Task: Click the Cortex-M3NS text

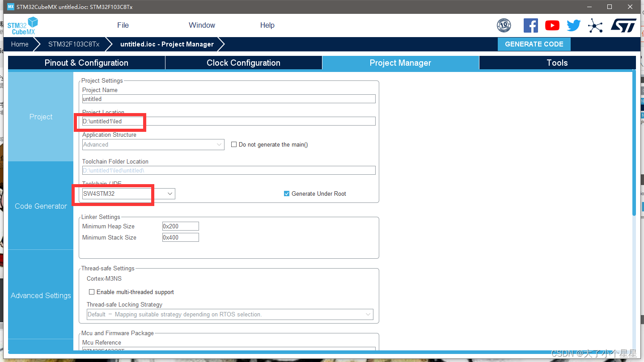Action: pyautogui.click(x=104, y=278)
